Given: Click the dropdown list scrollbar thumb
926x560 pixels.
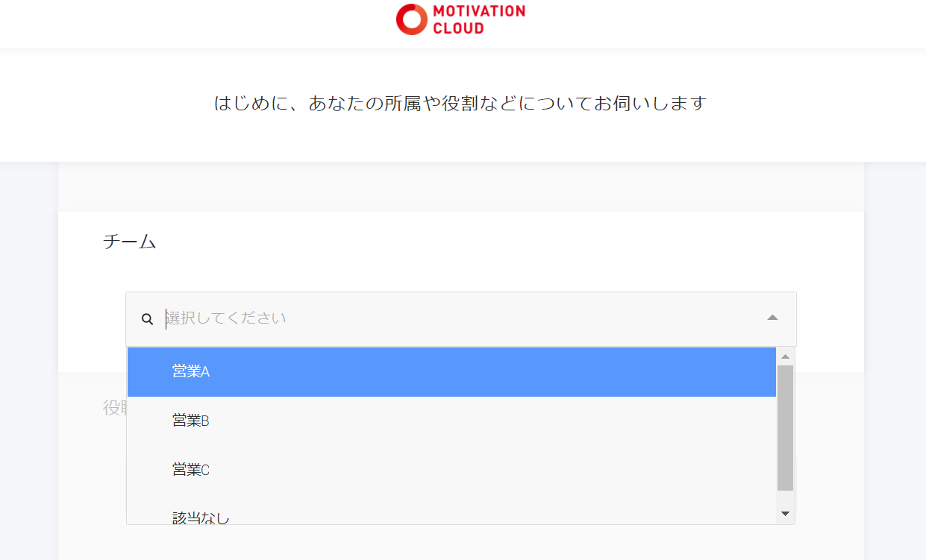Looking at the screenshot, I should [x=785, y=427].
